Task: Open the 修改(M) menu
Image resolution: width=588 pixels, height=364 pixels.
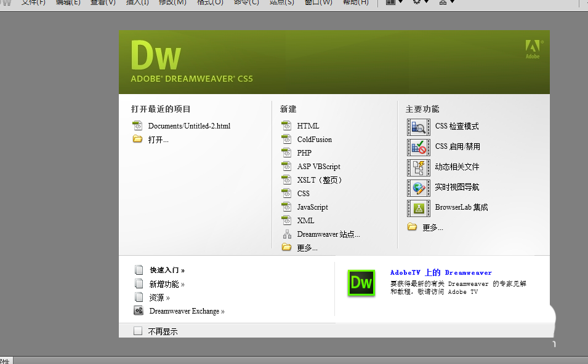Action: (x=172, y=2)
